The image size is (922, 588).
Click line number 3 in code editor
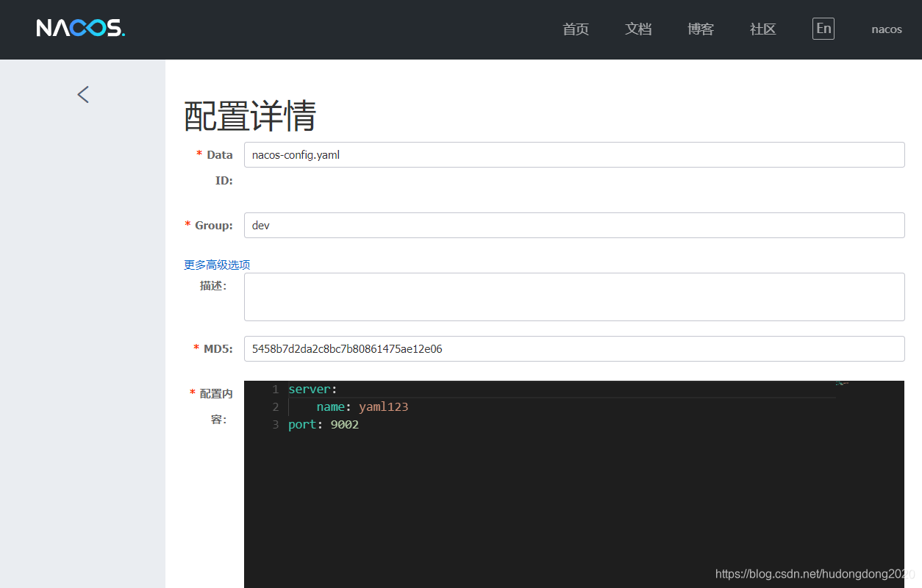[275, 424]
